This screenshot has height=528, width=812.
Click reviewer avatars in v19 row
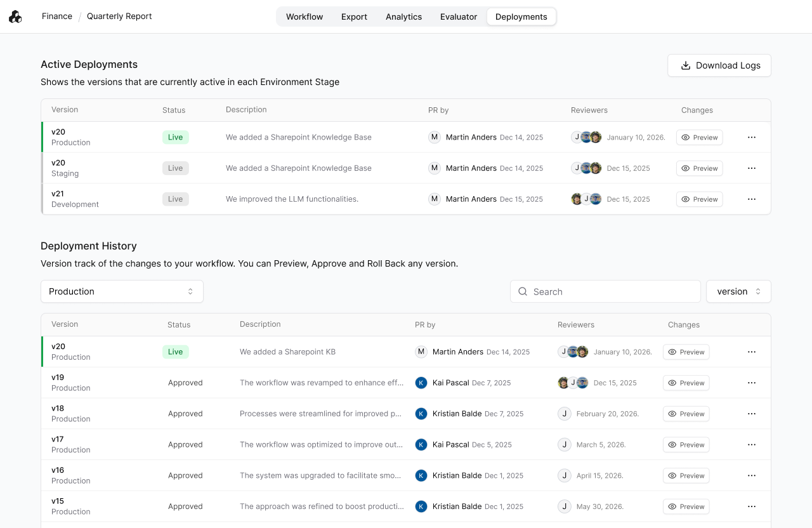573,383
